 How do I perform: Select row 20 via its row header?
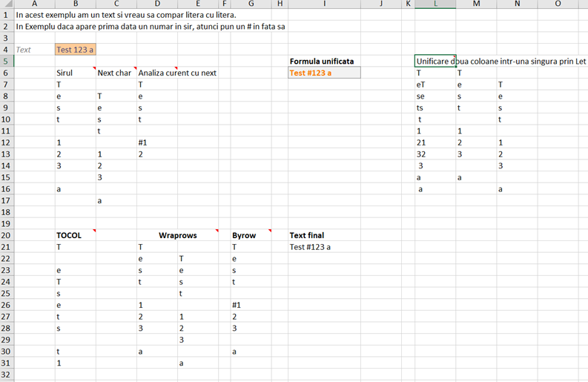(7, 235)
